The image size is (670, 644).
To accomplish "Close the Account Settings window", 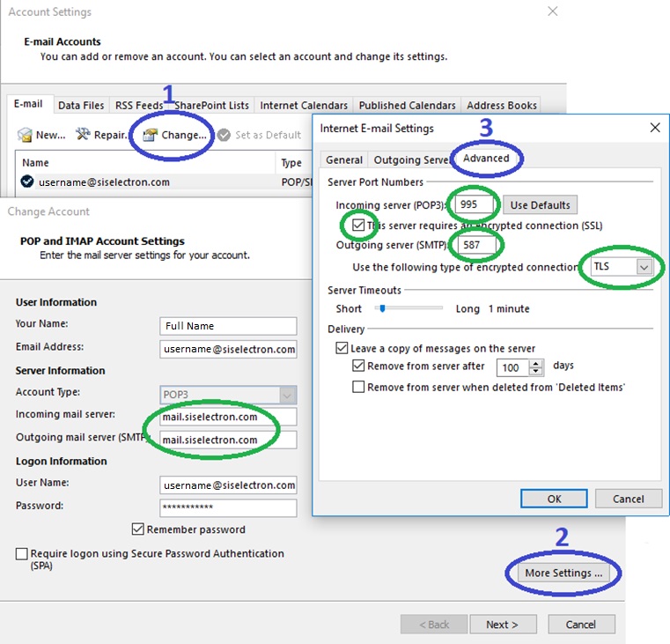I will [x=553, y=11].
